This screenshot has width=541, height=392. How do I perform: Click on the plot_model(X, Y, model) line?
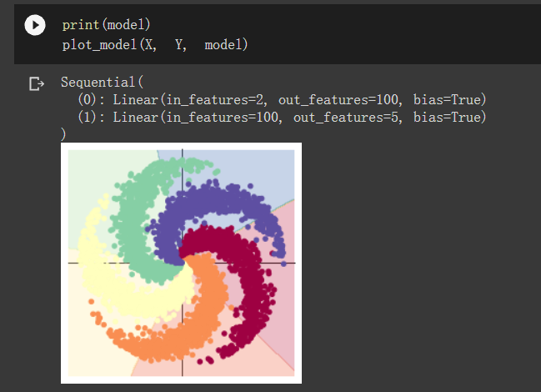pos(155,44)
